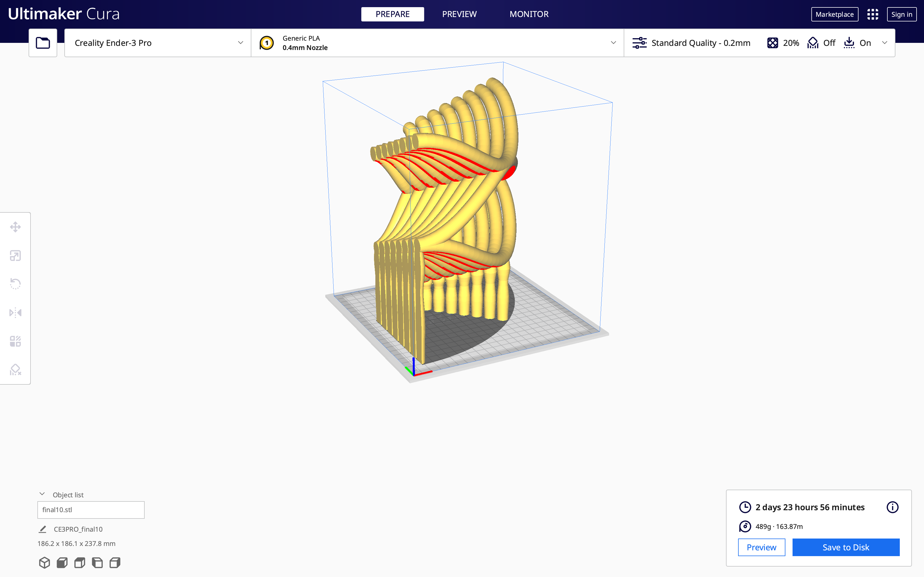This screenshot has height=577, width=924.
Task: Select the Scale tool in sidebar
Action: tap(15, 256)
